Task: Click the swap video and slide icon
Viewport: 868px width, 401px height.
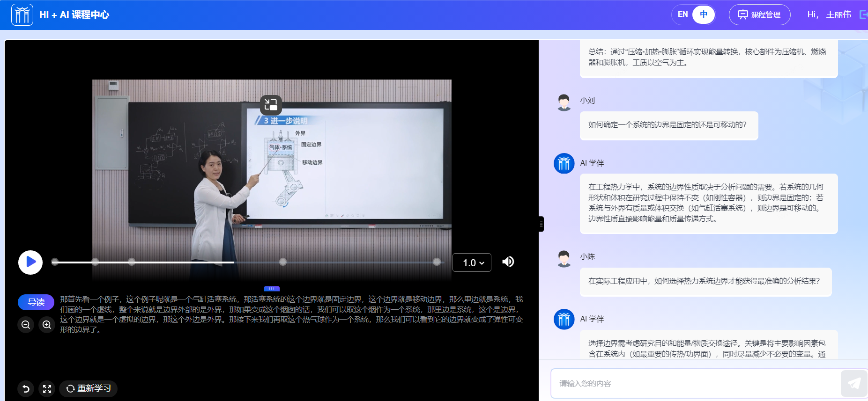Action: pos(271,105)
